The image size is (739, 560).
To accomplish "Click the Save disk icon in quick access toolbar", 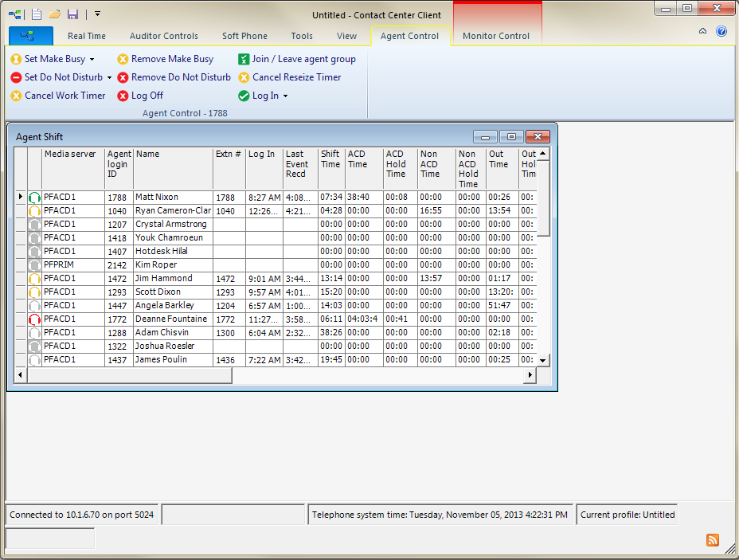I will (x=73, y=14).
